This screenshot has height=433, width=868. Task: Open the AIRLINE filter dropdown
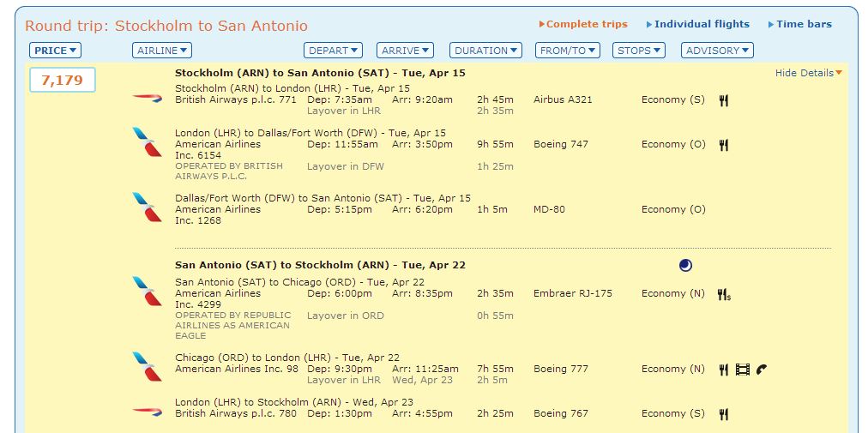(162, 51)
